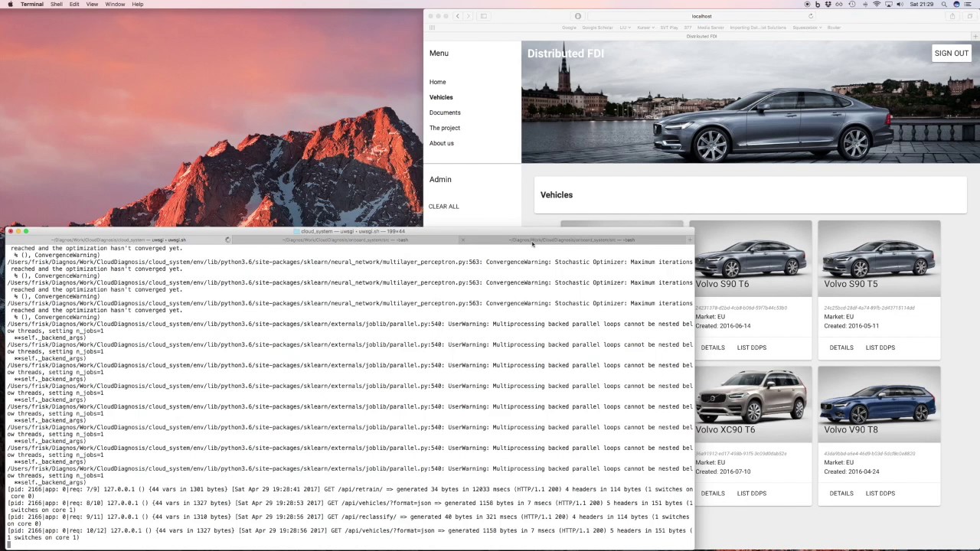Reload the page in Safari

tap(811, 16)
